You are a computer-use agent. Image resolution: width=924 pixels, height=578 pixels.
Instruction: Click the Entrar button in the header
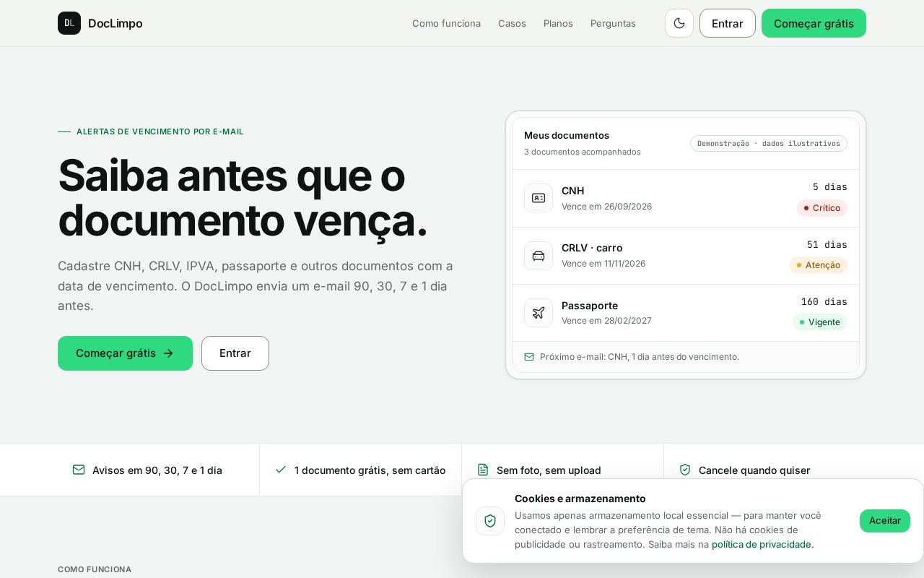(728, 23)
